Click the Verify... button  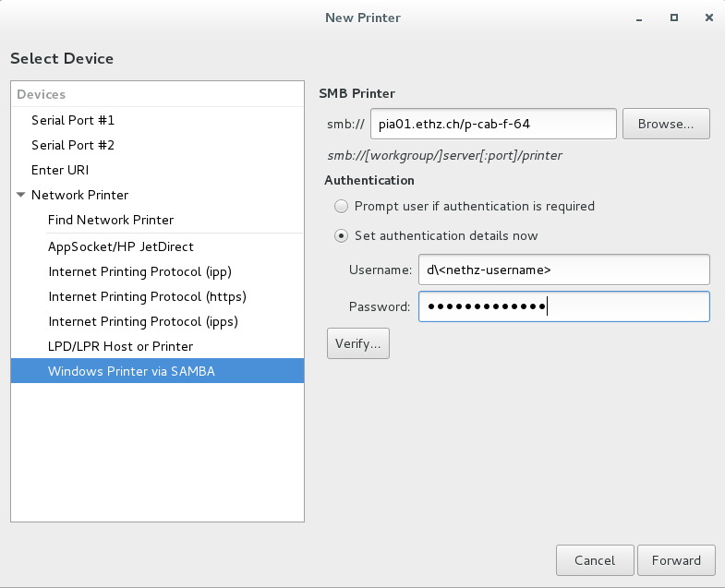click(x=358, y=343)
